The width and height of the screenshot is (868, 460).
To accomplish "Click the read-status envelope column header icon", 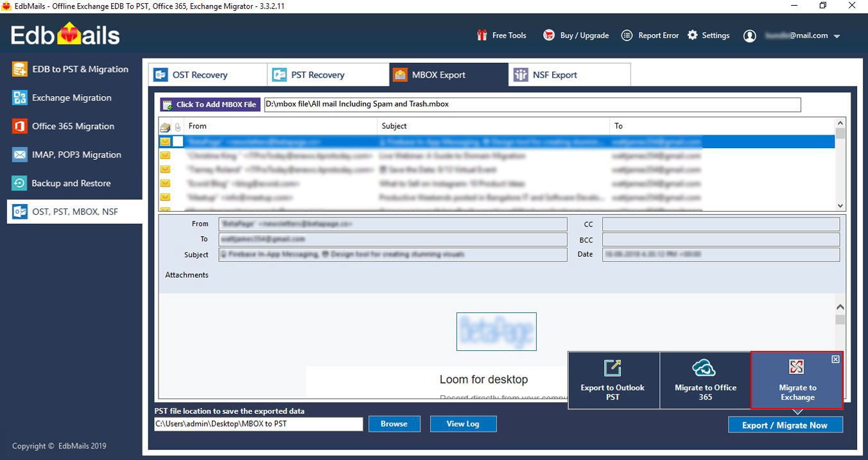I will coord(165,126).
